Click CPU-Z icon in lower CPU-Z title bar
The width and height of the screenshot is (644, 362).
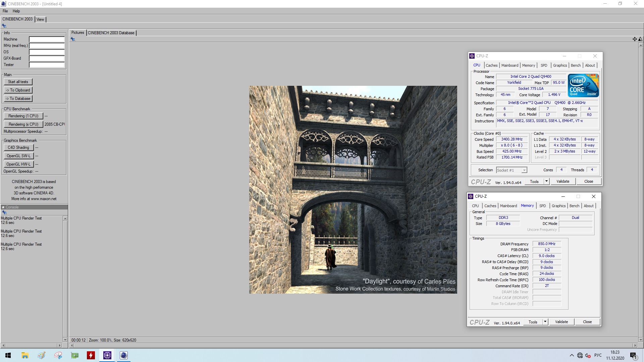click(x=471, y=196)
